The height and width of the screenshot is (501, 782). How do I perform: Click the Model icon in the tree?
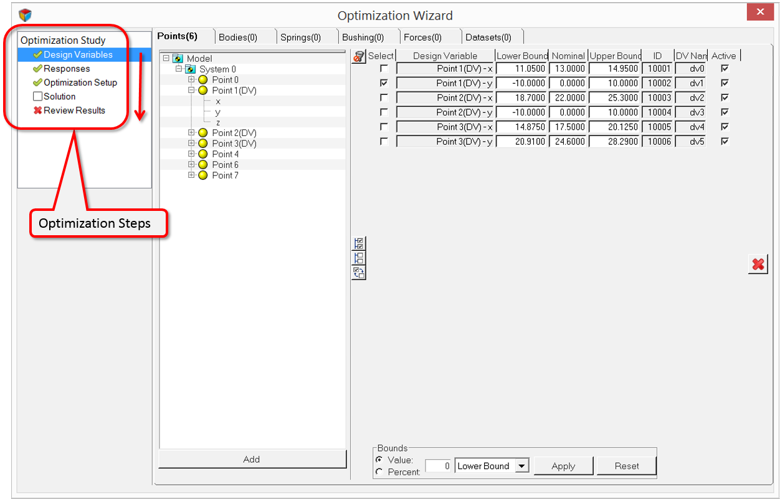tap(178, 59)
